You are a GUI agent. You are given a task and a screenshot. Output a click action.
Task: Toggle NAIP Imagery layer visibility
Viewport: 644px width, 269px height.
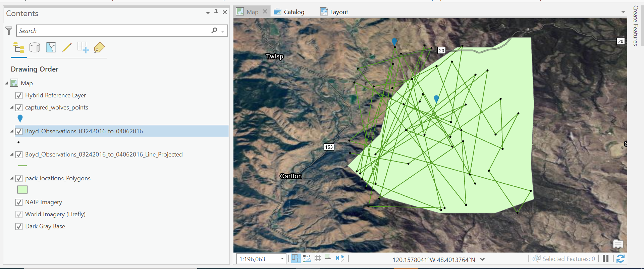click(19, 202)
